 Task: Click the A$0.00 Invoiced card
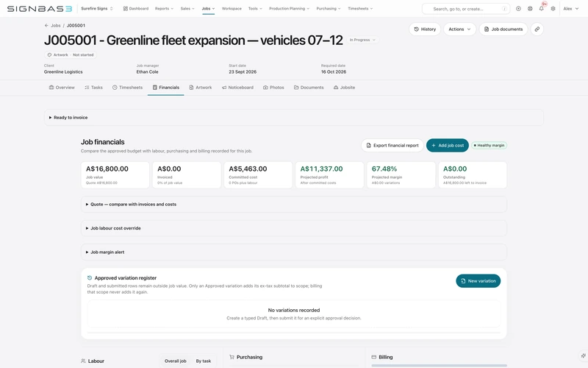click(187, 175)
